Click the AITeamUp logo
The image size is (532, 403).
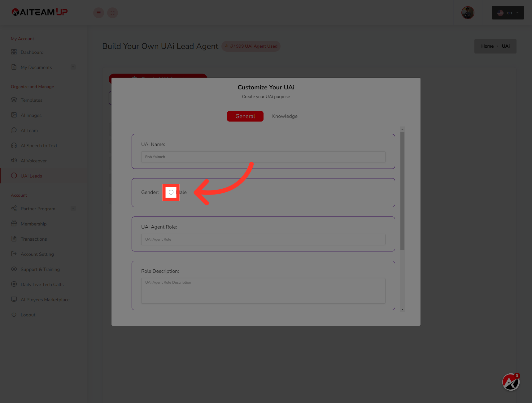coord(40,12)
